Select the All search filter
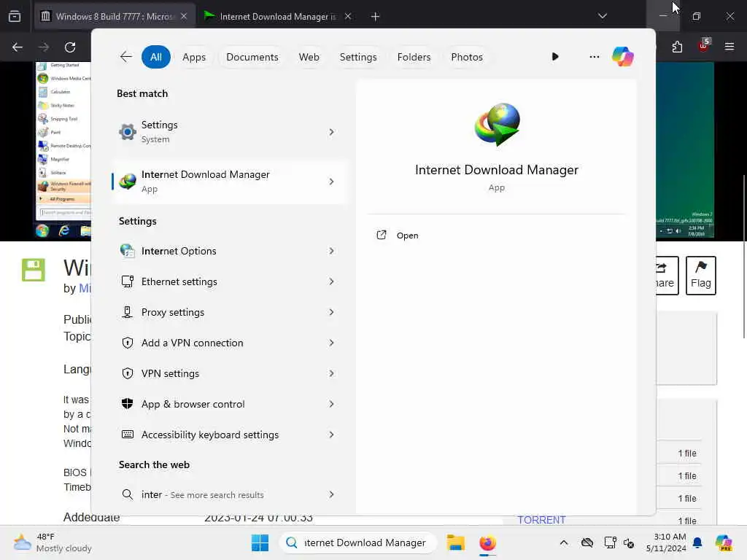 (x=156, y=57)
